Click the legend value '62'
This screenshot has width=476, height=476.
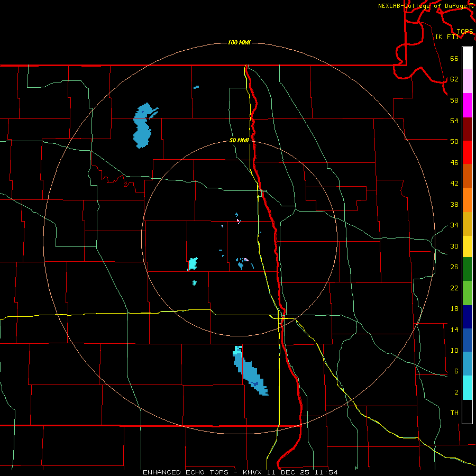(x=454, y=79)
